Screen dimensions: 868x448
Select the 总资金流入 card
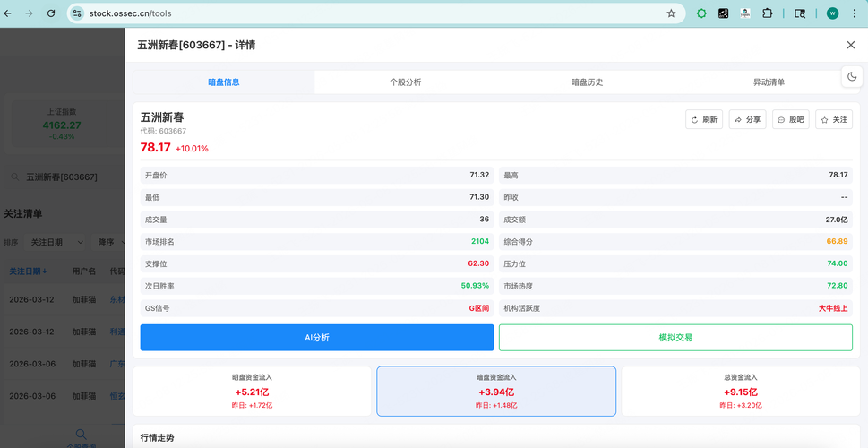(x=740, y=391)
